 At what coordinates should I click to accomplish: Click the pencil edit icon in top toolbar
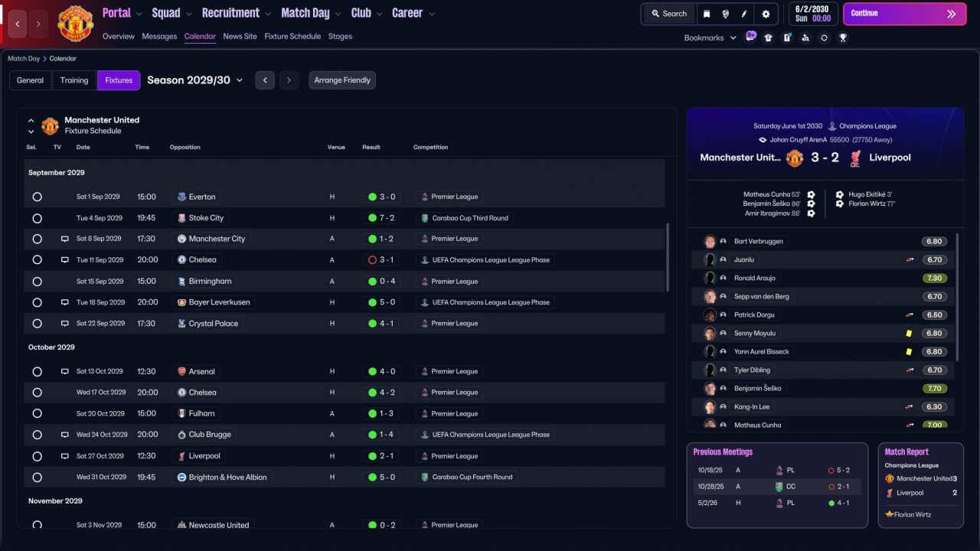coord(744,14)
